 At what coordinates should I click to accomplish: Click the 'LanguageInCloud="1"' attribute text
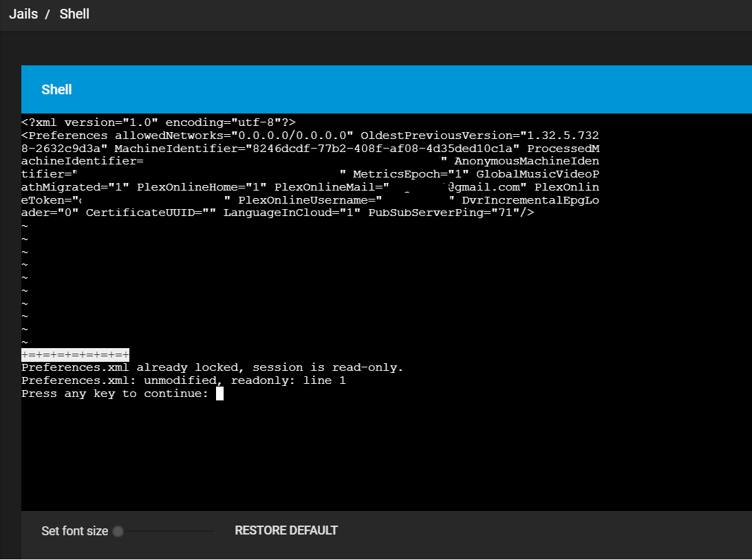click(x=292, y=213)
